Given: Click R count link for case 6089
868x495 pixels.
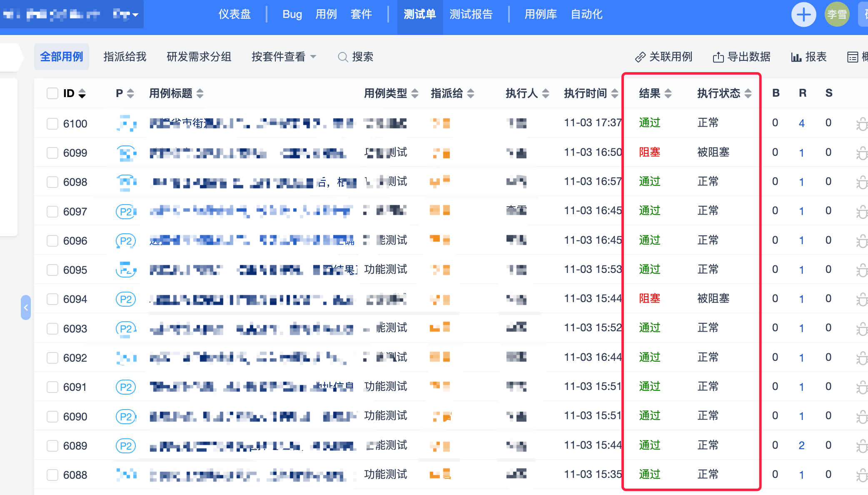Looking at the screenshot, I should [x=801, y=445].
